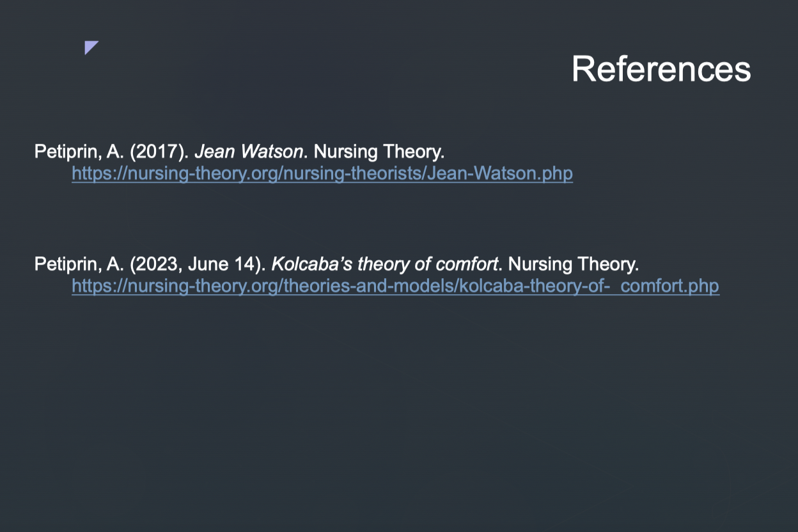Click Nursing Theory publisher after Kolcaba's title
This screenshot has height=532, width=798.
click(x=574, y=264)
